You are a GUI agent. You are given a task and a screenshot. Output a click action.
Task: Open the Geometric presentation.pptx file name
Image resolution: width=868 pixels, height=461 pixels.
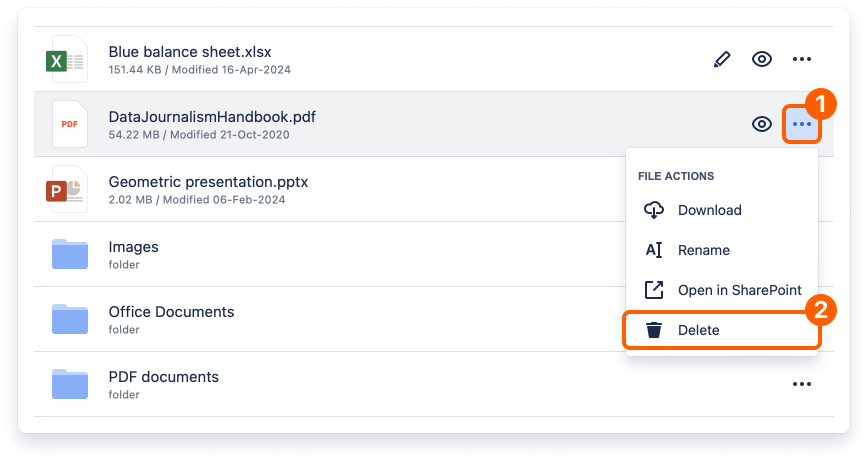click(x=208, y=182)
